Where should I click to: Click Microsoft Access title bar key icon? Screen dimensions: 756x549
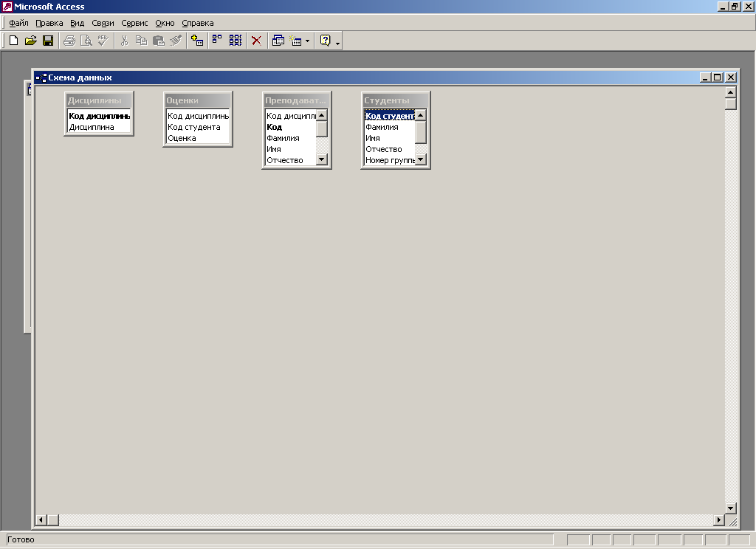click(x=7, y=7)
